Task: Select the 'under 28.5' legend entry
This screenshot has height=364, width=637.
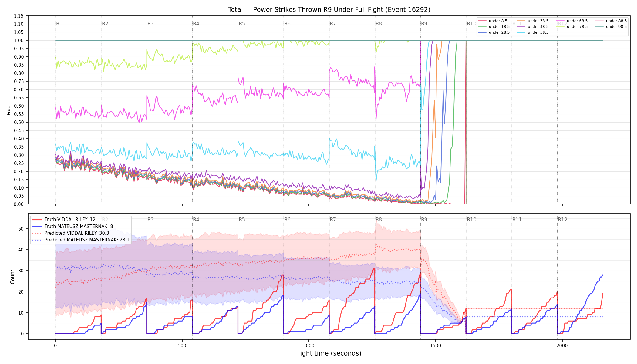Action: (x=494, y=32)
